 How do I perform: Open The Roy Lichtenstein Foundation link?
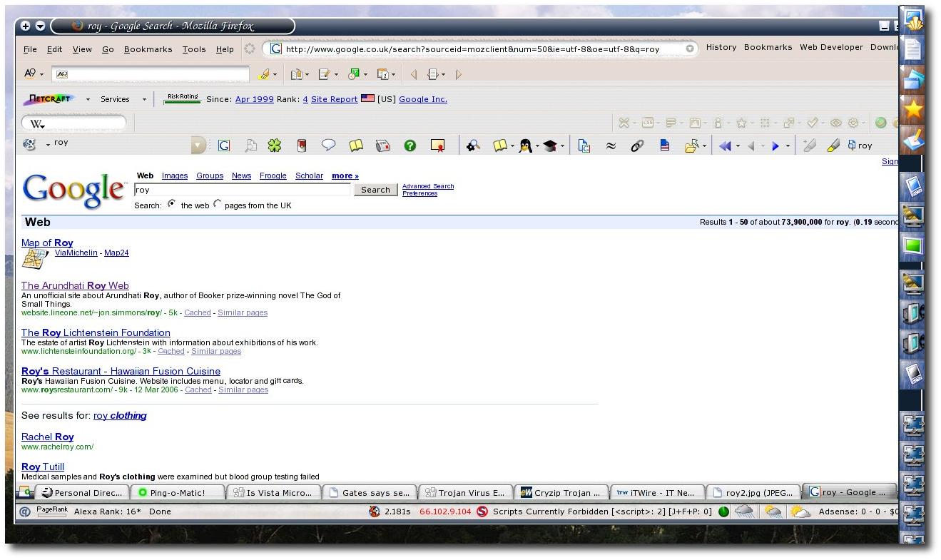(96, 332)
